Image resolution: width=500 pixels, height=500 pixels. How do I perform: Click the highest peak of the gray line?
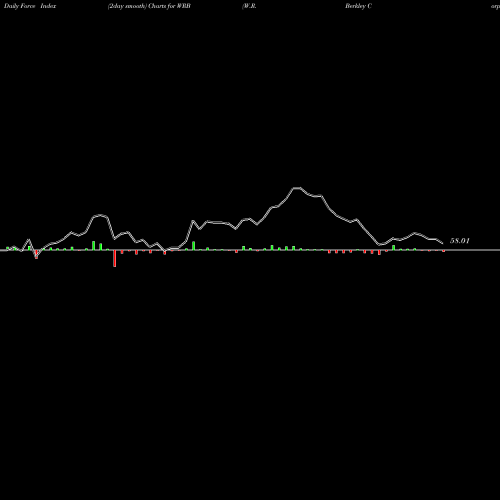point(297,188)
